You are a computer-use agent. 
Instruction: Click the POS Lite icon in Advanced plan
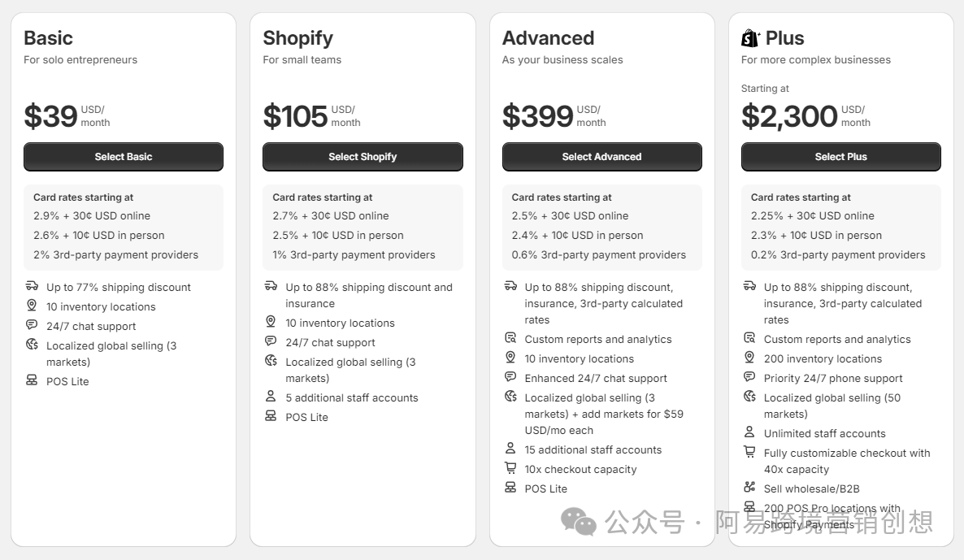point(510,488)
